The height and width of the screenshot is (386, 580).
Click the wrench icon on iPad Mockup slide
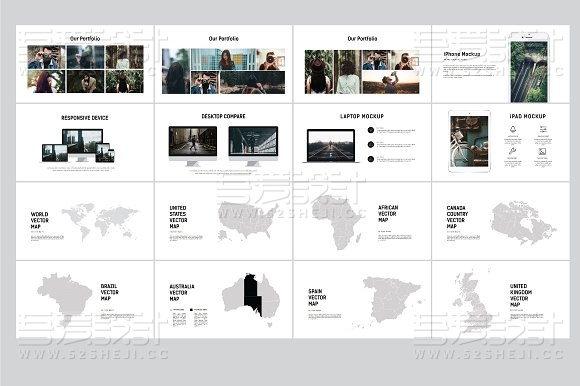tap(512, 151)
